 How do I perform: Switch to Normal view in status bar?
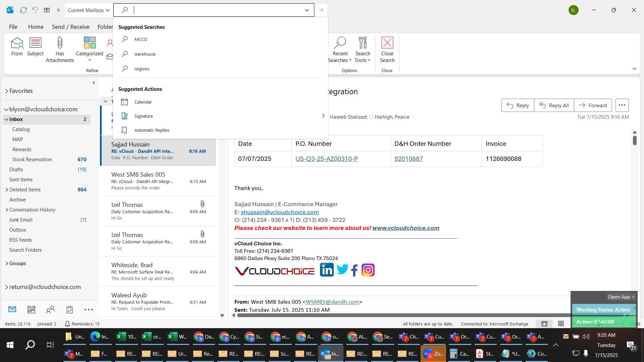(544, 324)
